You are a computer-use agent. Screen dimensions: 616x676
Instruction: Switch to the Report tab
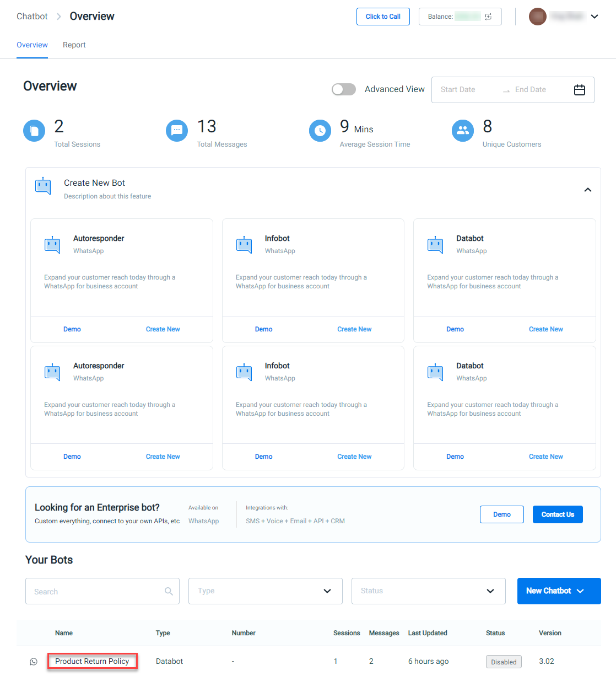(x=74, y=45)
